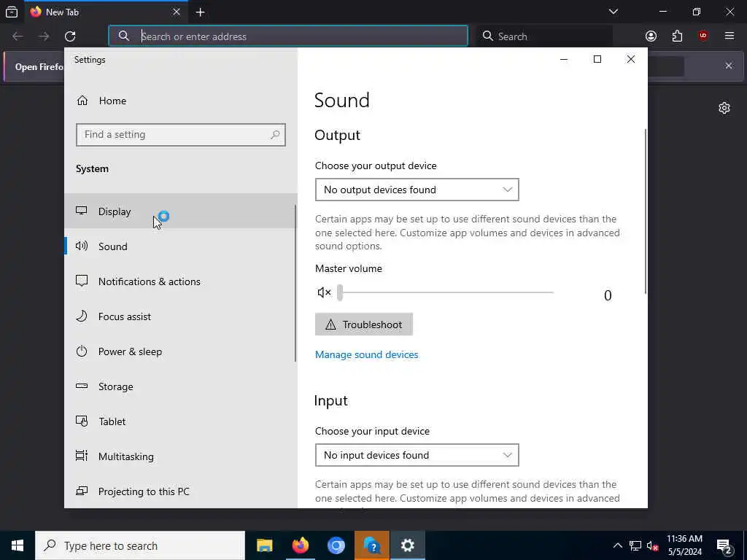Dismiss the Firefox notification bar
The height and width of the screenshot is (560, 747).
point(729,66)
